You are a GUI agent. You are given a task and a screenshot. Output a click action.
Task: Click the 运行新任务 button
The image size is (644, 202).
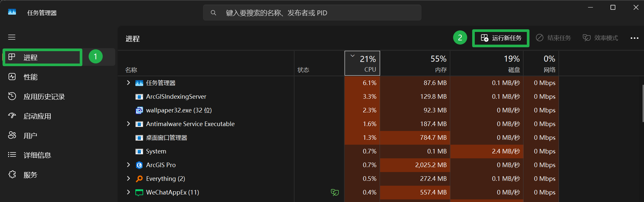pos(500,38)
